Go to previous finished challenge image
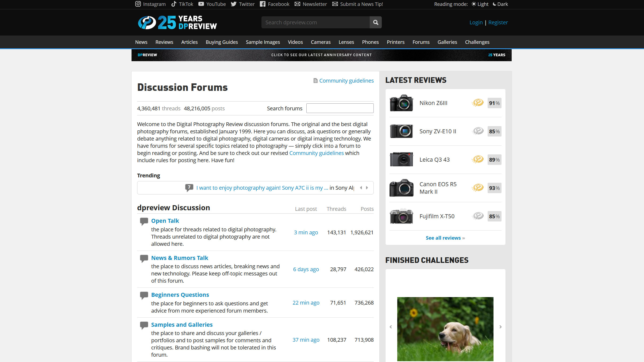644x362 pixels. tap(391, 327)
